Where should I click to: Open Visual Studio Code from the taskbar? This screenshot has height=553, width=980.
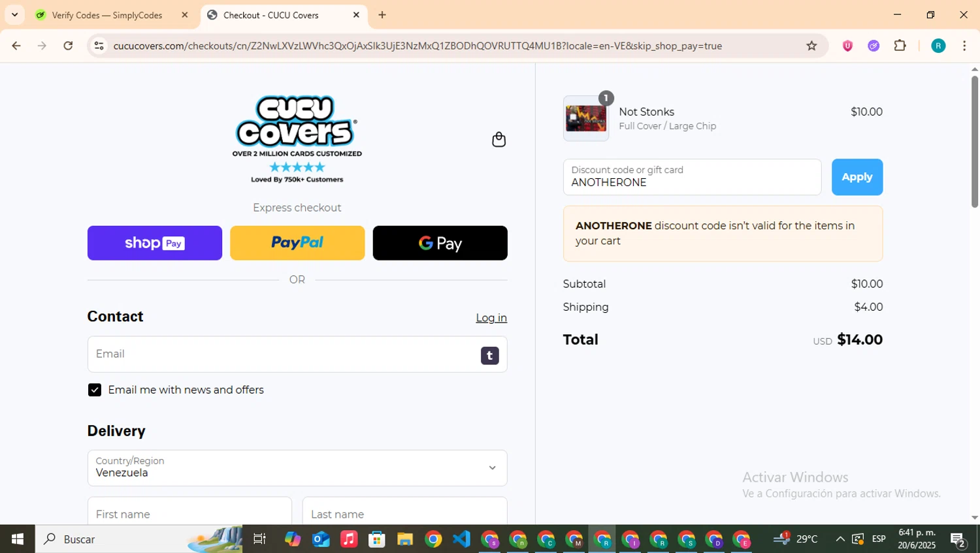click(461, 539)
